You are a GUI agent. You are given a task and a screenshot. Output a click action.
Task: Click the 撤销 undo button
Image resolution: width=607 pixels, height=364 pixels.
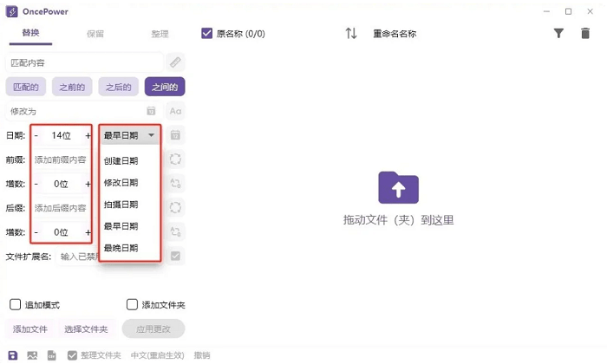tap(202, 355)
